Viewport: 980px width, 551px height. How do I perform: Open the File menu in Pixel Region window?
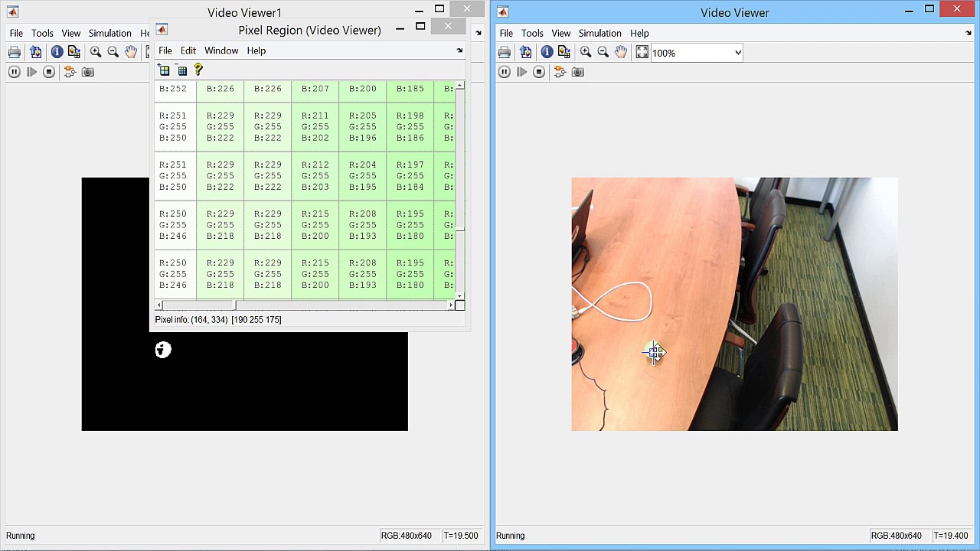pos(165,51)
